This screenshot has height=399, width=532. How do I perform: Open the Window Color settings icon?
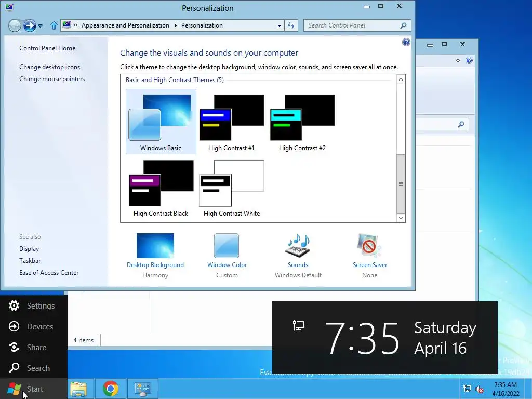click(x=227, y=246)
